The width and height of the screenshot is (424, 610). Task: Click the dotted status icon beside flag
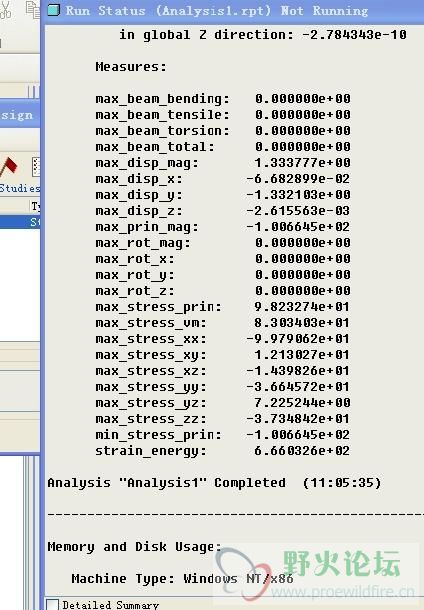coord(36,167)
